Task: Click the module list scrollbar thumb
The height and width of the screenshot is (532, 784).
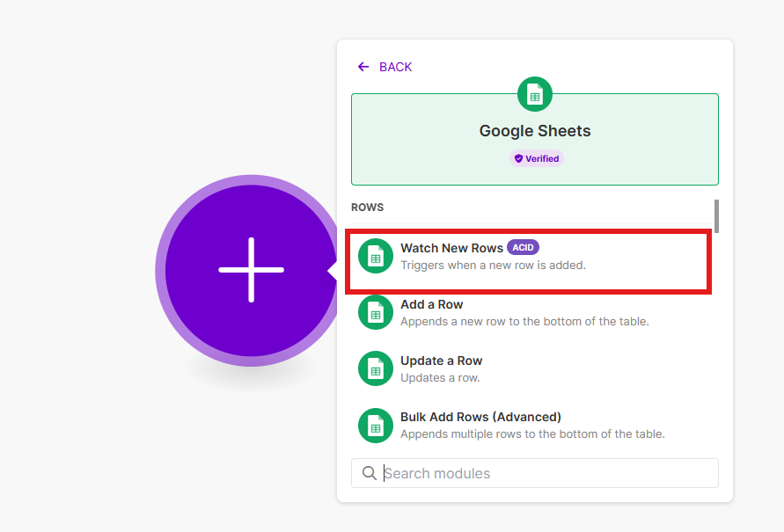Action: [716, 216]
